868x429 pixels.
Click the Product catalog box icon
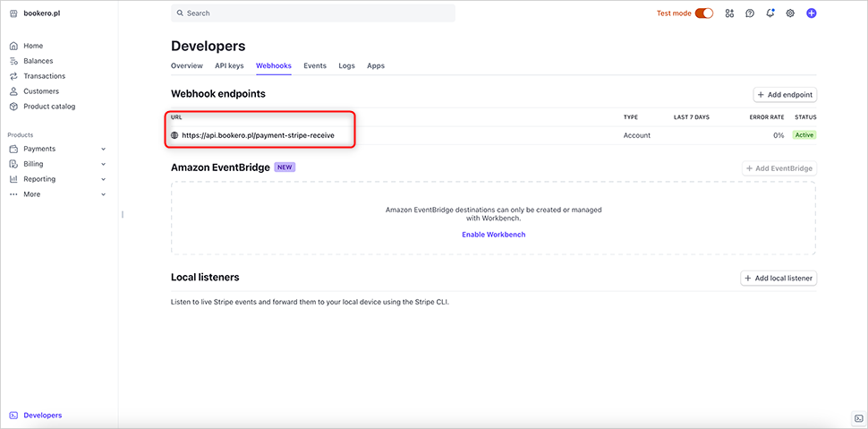click(13, 107)
